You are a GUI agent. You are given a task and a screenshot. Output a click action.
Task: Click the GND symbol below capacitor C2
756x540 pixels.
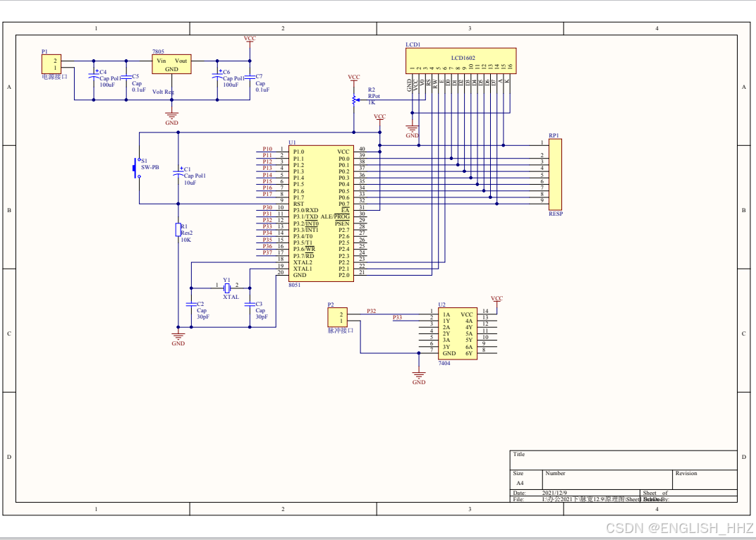click(x=178, y=336)
